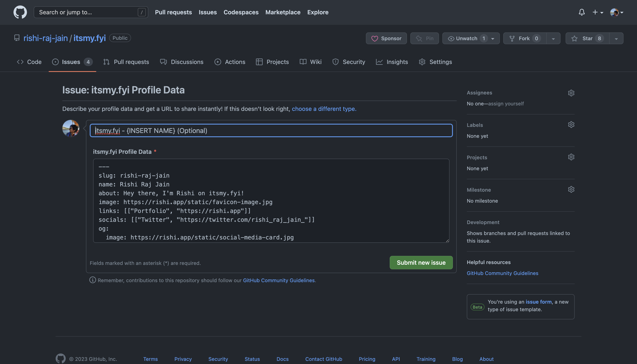Open the Milestone gear icon
Viewport: 637px width, 364px height.
tap(571, 190)
